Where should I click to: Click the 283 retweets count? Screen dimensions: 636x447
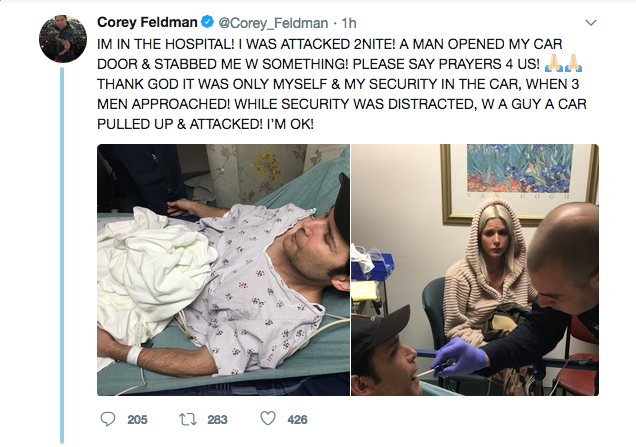click(x=217, y=420)
